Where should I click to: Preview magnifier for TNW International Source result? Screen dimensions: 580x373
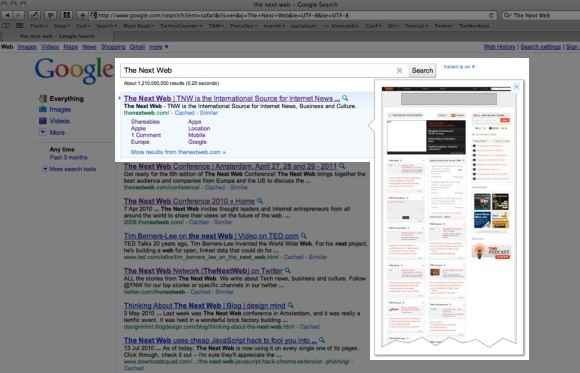point(345,98)
